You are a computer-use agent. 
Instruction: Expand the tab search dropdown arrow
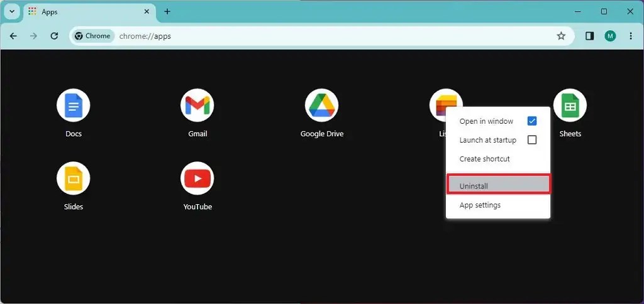tap(12, 11)
